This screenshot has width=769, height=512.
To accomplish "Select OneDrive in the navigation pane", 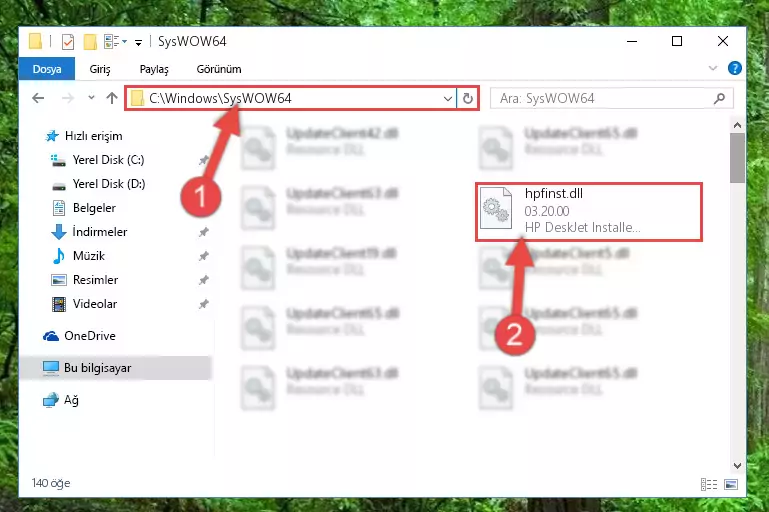I will pos(90,336).
